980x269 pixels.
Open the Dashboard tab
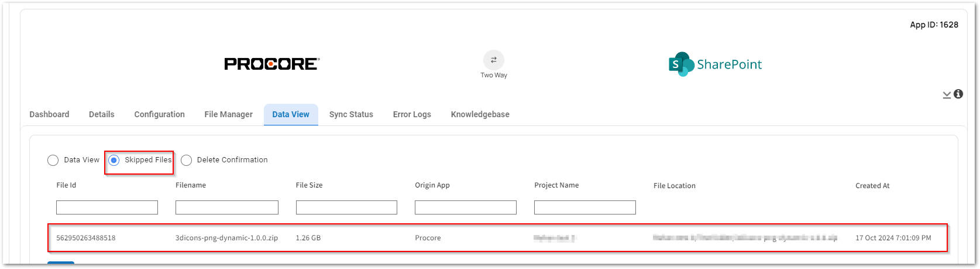point(49,114)
